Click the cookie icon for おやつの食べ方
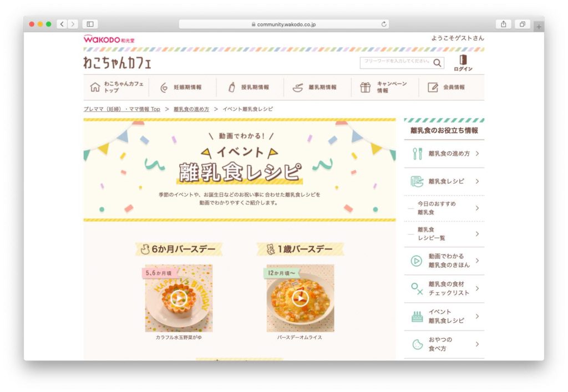This screenshot has width=568, height=392. [417, 344]
